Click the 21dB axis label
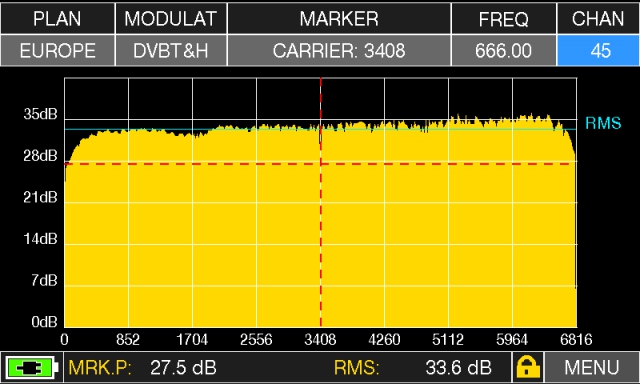Screen dimensions: 640x384 (40, 197)
